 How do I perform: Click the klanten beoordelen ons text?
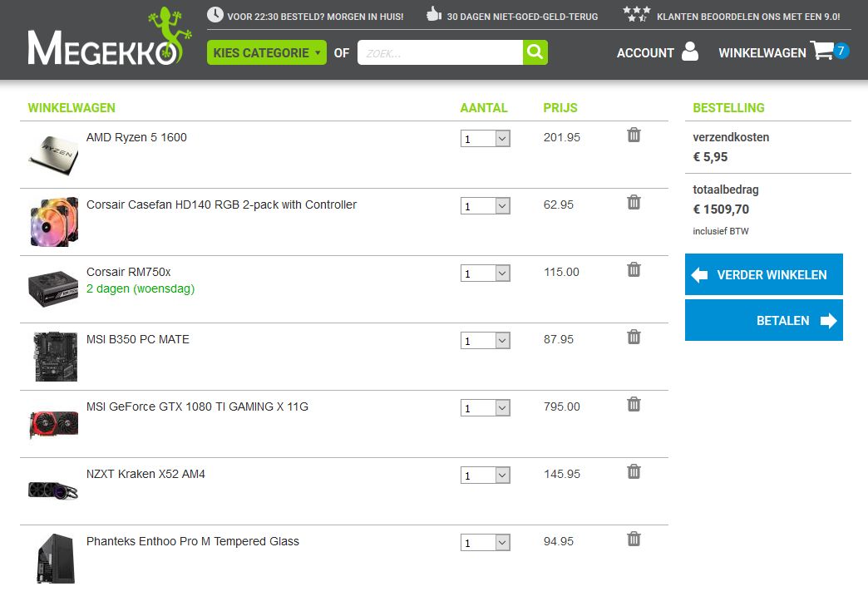click(748, 17)
